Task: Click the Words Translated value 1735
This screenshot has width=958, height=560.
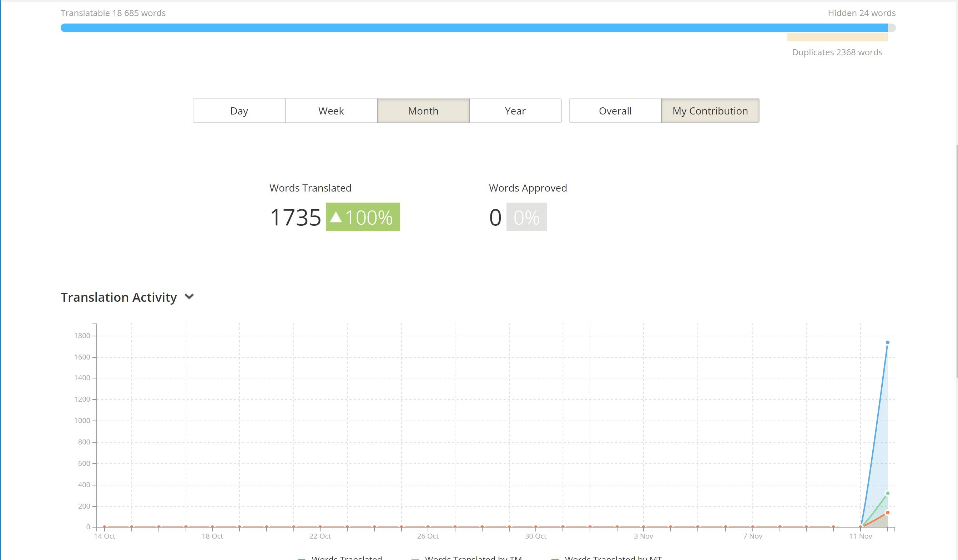Action: click(x=296, y=217)
